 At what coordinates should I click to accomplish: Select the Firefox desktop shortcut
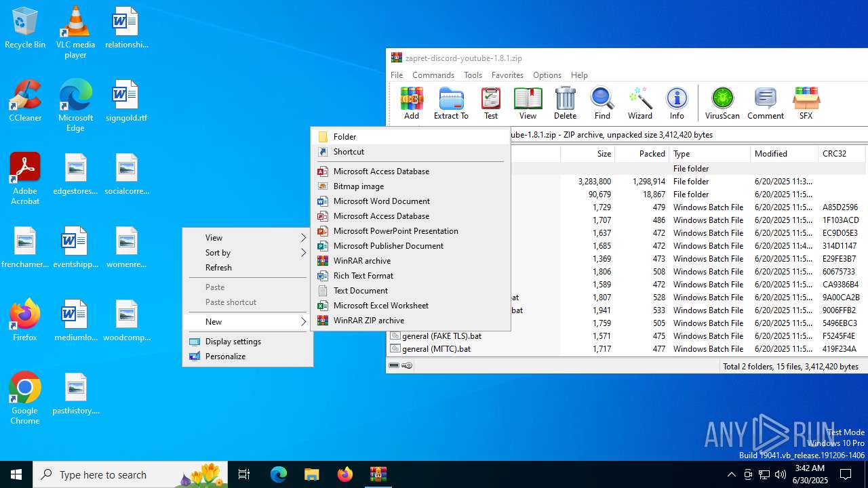click(x=25, y=321)
